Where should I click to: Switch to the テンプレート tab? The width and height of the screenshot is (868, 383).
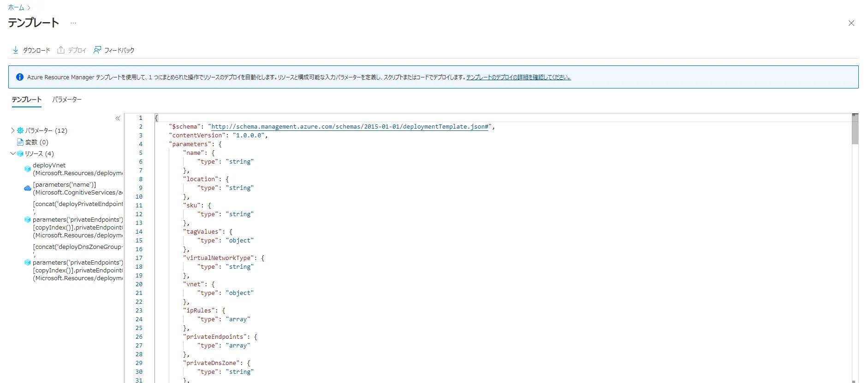point(27,100)
